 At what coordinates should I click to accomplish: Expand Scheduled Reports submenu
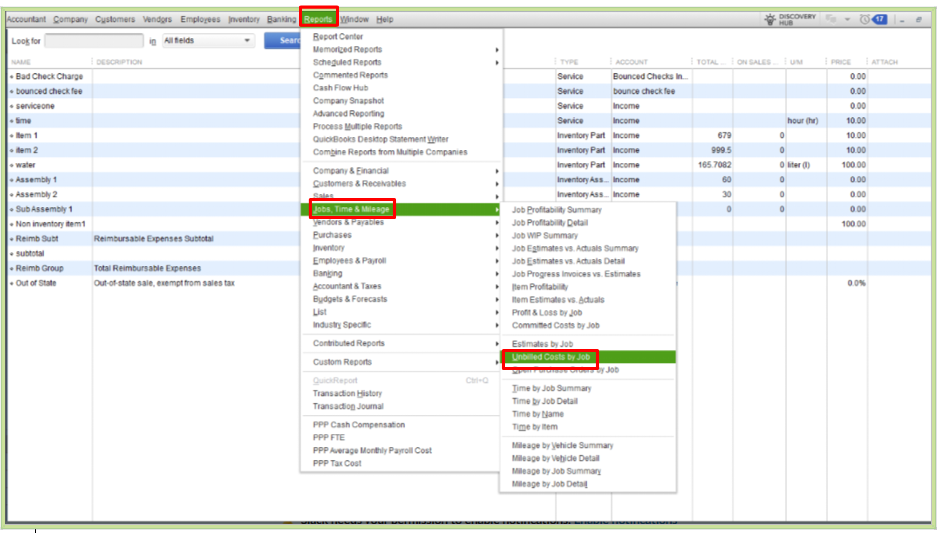click(x=402, y=62)
